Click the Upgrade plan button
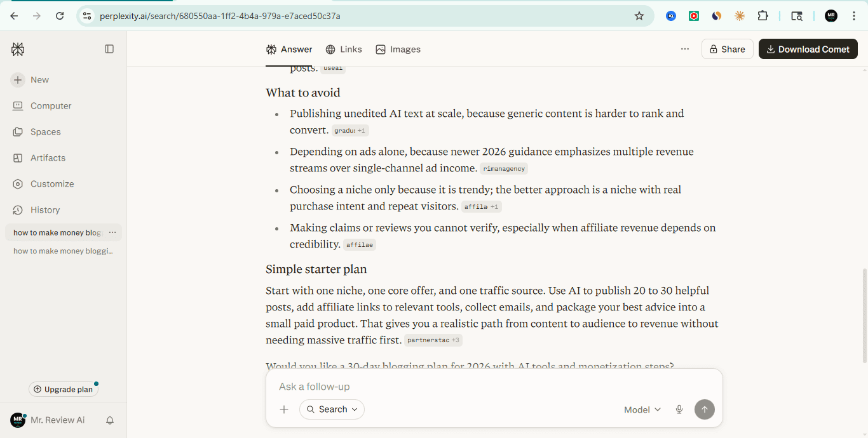The image size is (868, 438). (63, 389)
